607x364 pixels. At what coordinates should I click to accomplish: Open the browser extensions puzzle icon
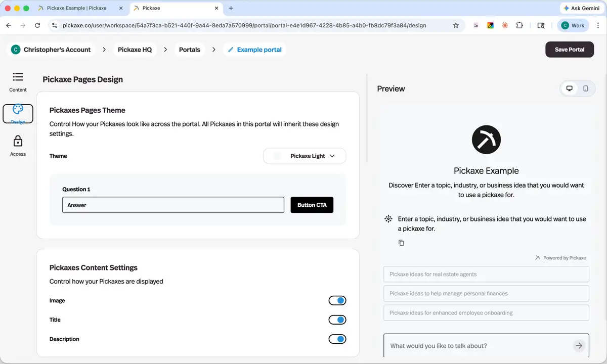coord(519,25)
